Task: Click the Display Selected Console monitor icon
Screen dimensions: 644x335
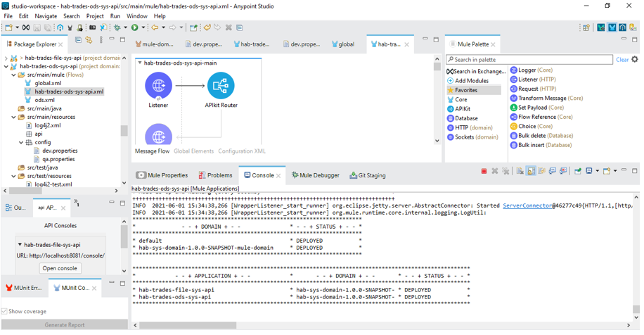Action: pyautogui.click(x=589, y=171)
